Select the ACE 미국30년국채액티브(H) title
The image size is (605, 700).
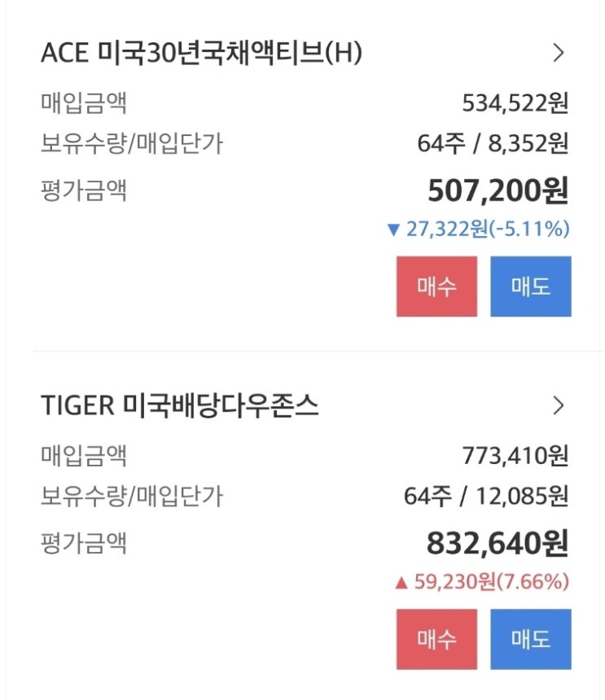pyautogui.click(x=201, y=54)
